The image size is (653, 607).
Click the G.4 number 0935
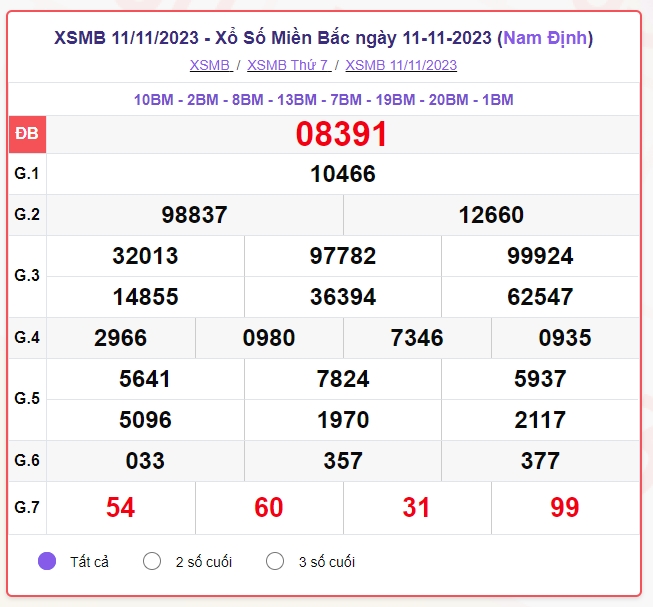tap(565, 338)
